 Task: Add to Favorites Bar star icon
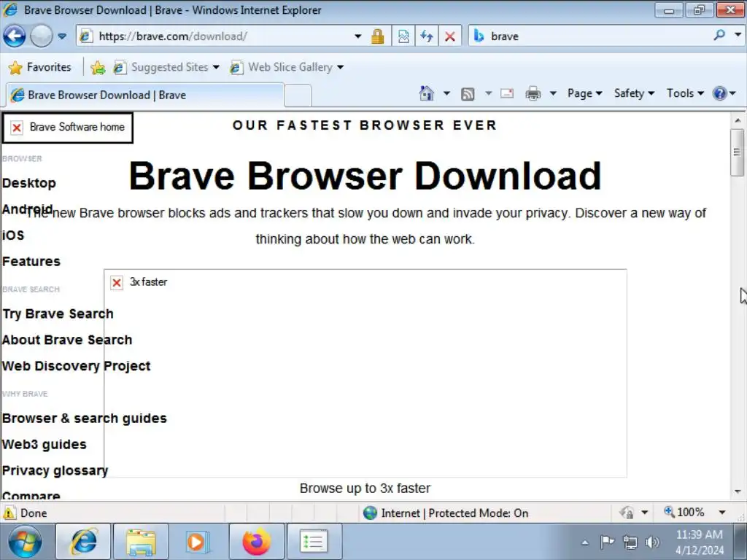(98, 67)
